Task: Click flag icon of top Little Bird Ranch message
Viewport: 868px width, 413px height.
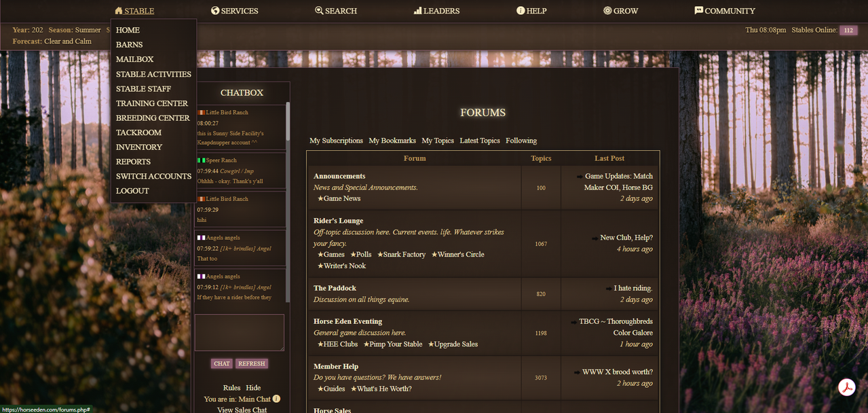Action: [x=201, y=112]
